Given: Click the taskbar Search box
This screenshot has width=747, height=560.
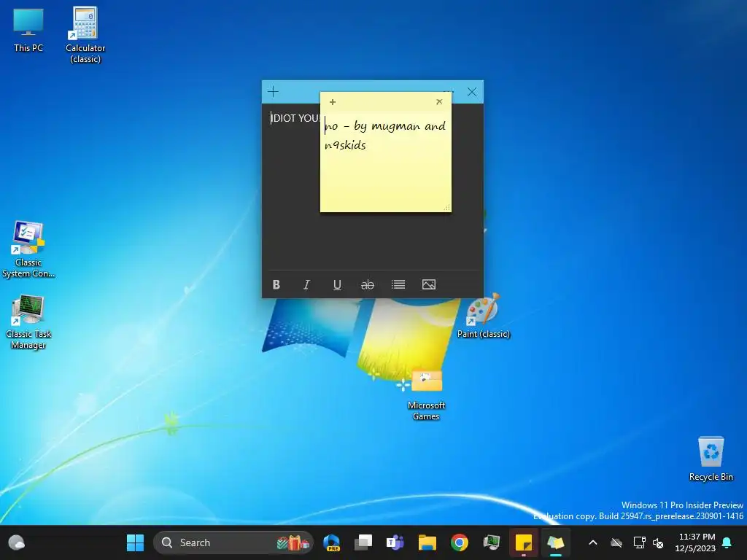Looking at the screenshot, I should (x=233, y=542).
